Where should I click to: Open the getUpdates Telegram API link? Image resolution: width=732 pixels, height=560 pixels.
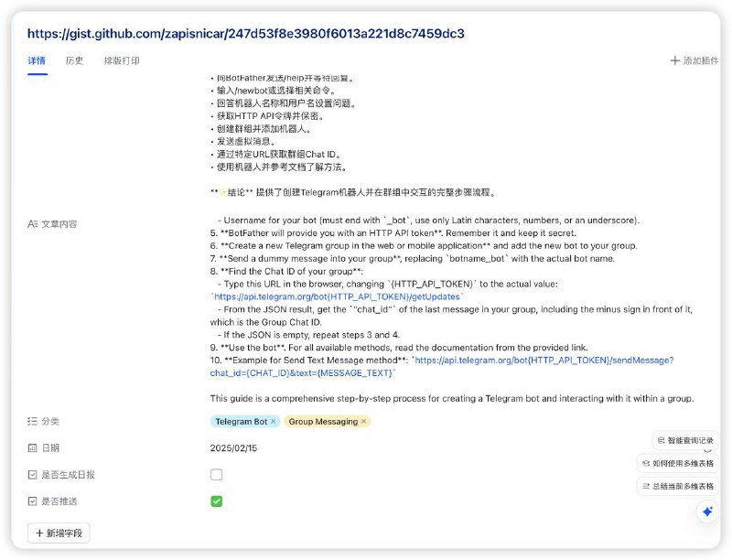coord(337,296)
